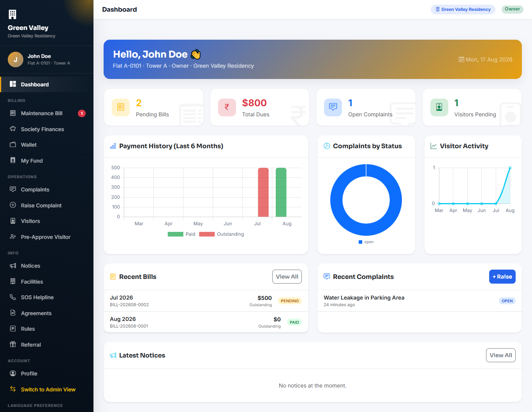
Task: Click the Green Valley Residency header badge
Action: coord(463,9)
